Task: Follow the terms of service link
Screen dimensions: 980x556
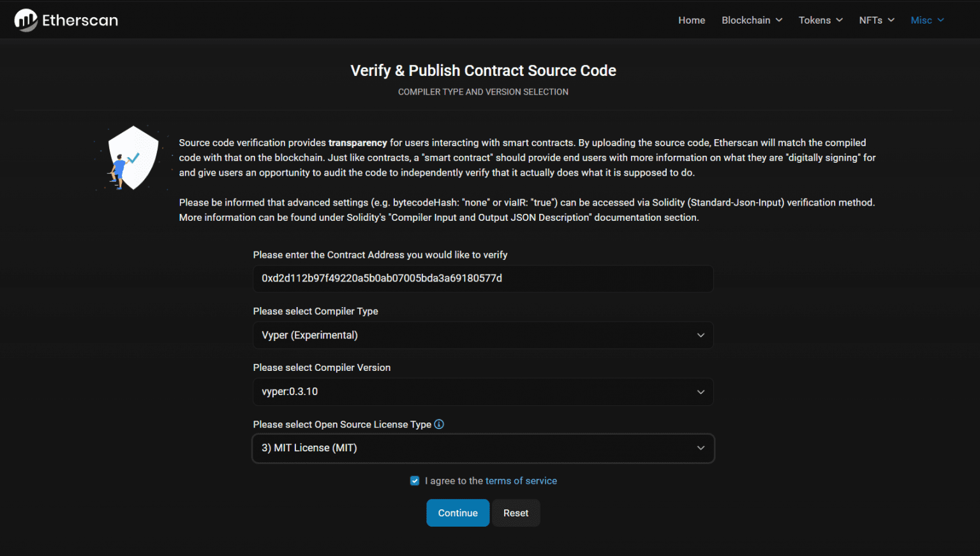Action: (x=521, y=480)
